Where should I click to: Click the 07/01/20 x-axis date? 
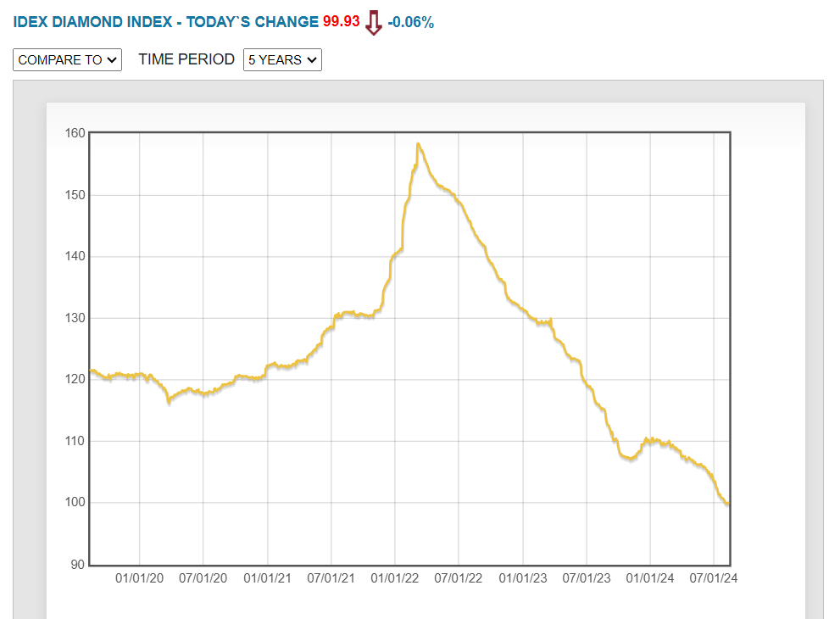(x=203, y=578)
